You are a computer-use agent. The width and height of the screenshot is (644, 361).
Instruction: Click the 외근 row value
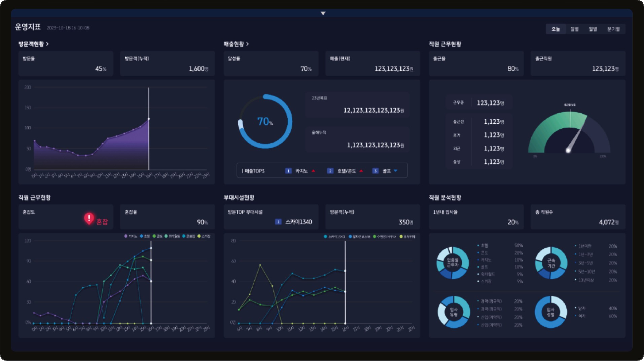tap(494, 149)
